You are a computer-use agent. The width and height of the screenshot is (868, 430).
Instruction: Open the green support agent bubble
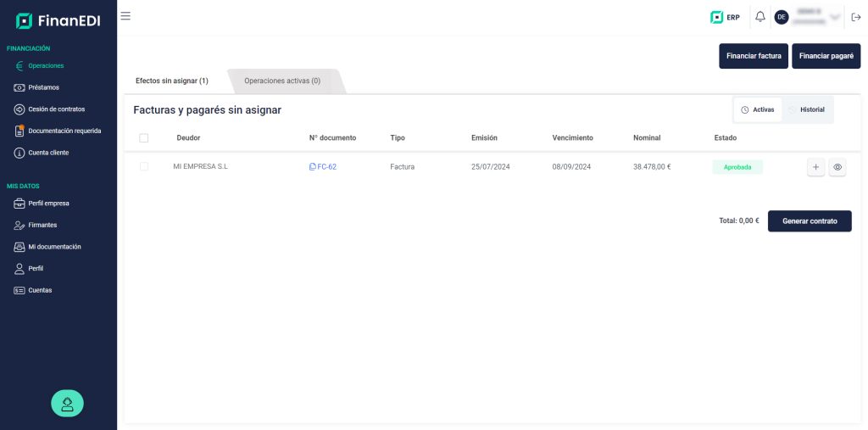[x=68, y=404]
